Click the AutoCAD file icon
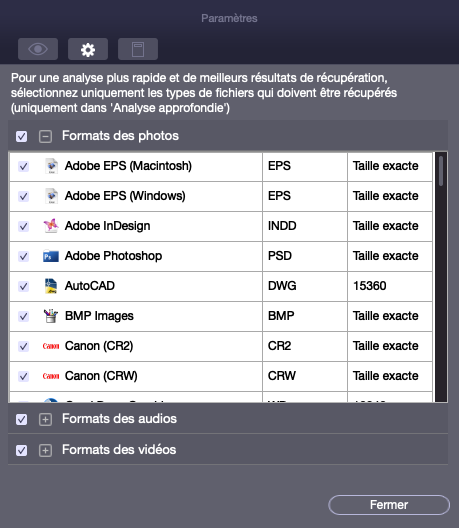 pyautogui.click(x=51, y=286)
